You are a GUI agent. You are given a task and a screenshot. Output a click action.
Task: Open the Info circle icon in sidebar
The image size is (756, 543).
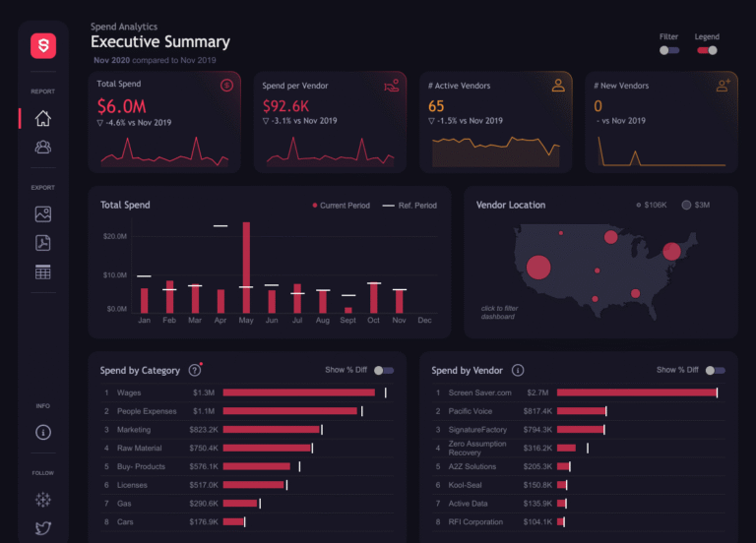[43, 432]
